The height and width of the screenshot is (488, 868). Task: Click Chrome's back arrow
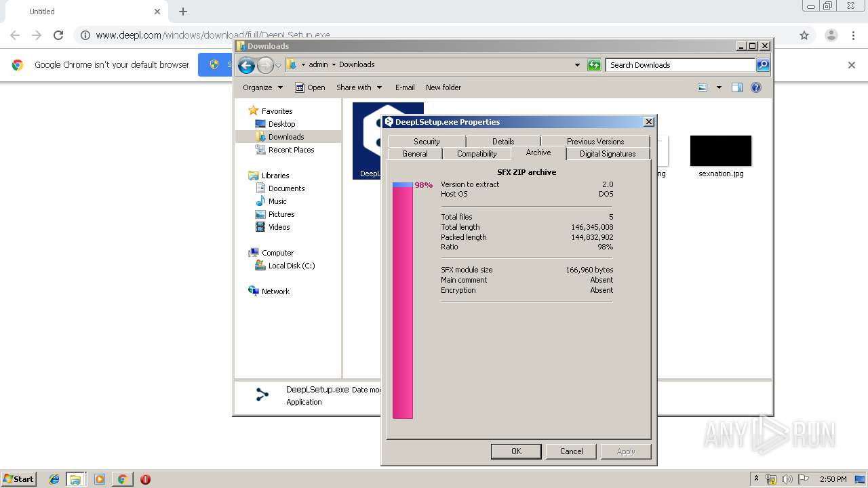(15, 35)
